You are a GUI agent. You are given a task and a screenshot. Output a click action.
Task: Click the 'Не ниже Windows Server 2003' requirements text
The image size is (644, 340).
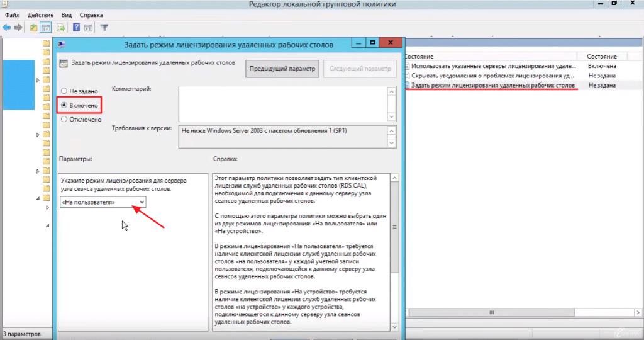[264, 131]
